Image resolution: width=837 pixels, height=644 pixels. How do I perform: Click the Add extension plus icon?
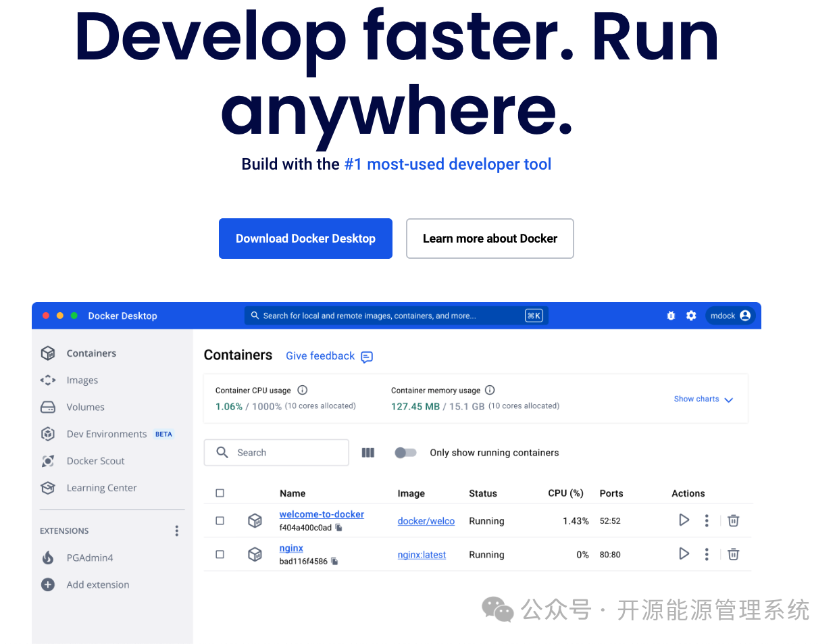(48, 585)
